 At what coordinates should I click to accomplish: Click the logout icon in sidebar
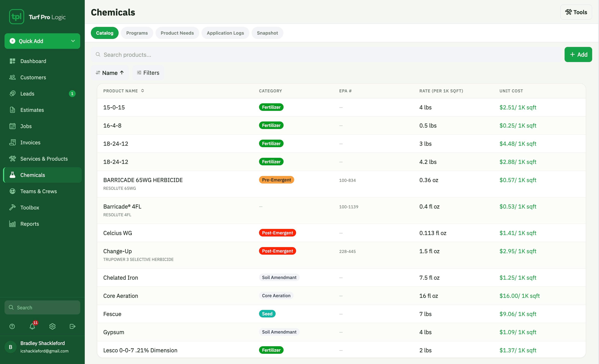[72, 326]
